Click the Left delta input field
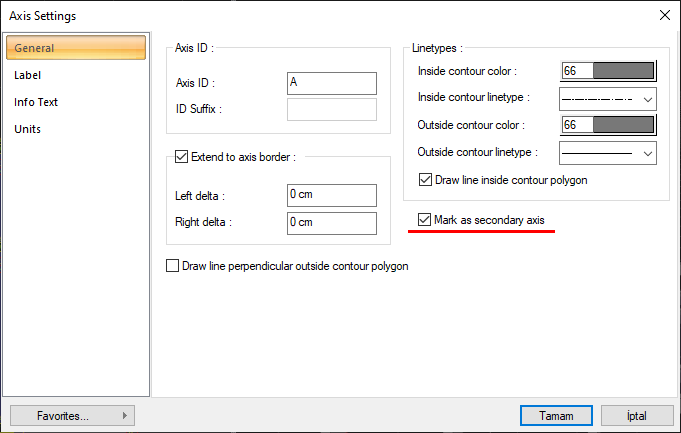The height and width of the screenshot is (433, 681). click(331, 195)
